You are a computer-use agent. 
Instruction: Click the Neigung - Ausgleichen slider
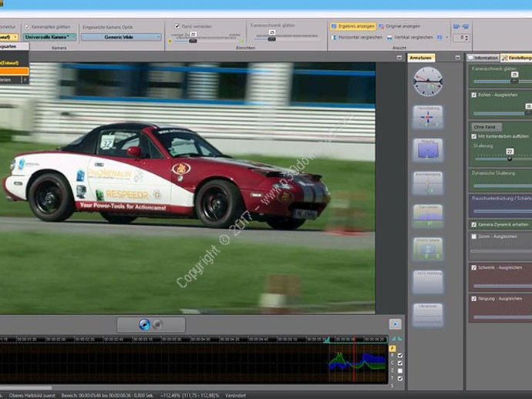(503, 317)
